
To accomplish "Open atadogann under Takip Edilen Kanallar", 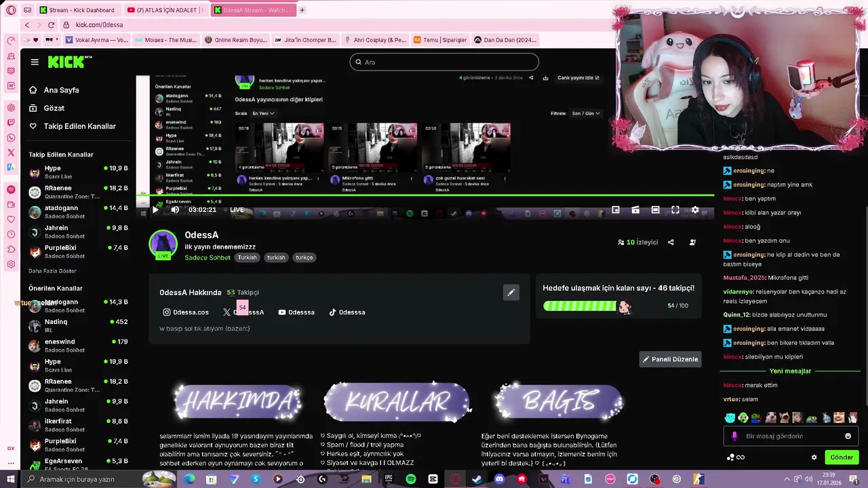I will click(x=78, y=212).
